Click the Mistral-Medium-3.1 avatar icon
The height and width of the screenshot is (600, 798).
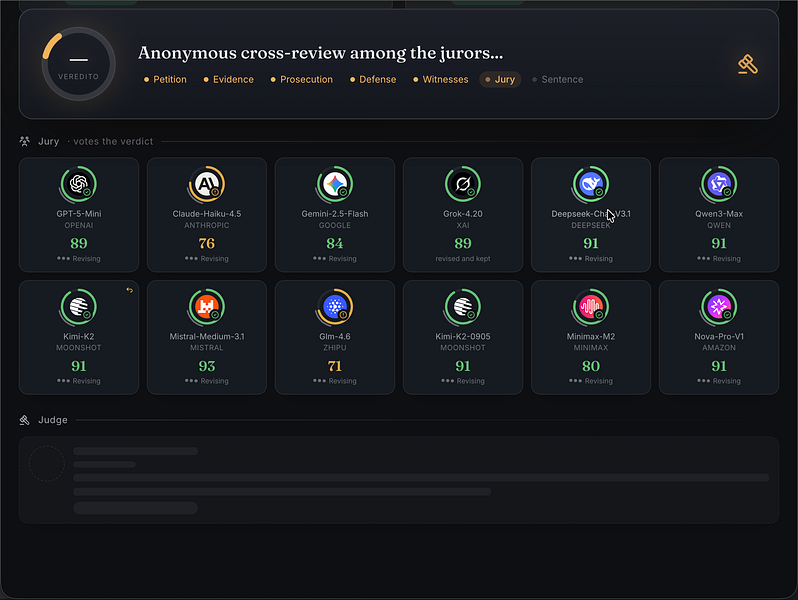(207, 307)
